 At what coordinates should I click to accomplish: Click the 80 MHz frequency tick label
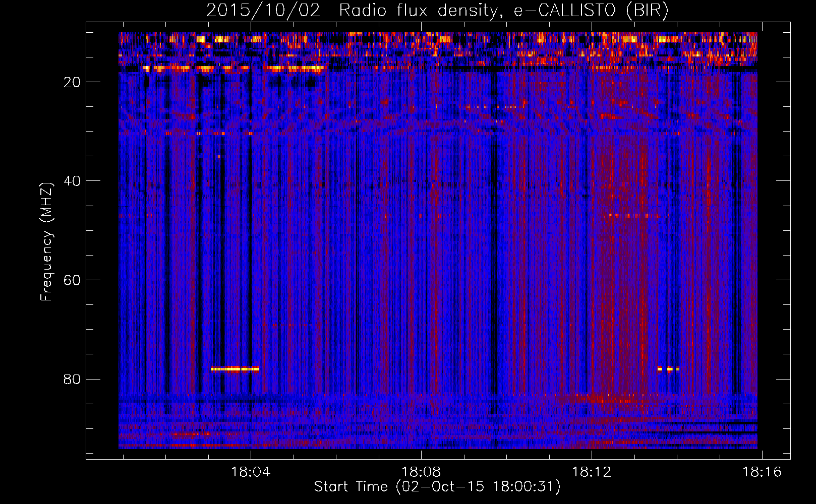click(x=73, y=379)
